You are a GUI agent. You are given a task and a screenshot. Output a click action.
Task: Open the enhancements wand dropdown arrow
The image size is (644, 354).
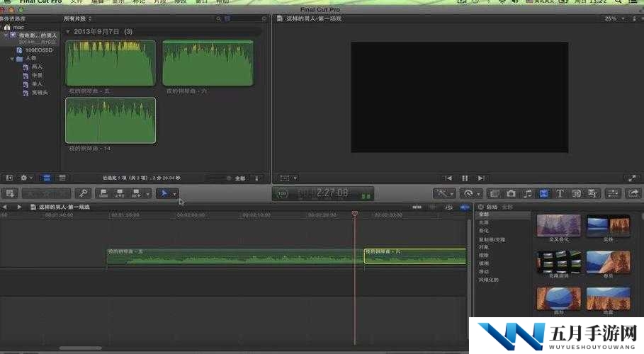pos(451,193)
